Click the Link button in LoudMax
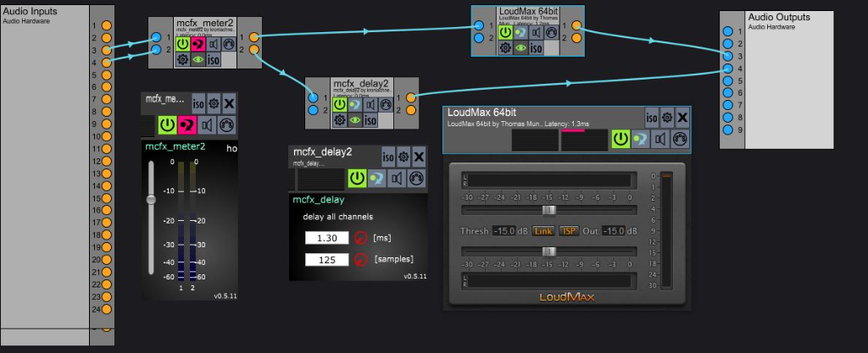Screen dimensions: 868x353 (x=543, y=231)
